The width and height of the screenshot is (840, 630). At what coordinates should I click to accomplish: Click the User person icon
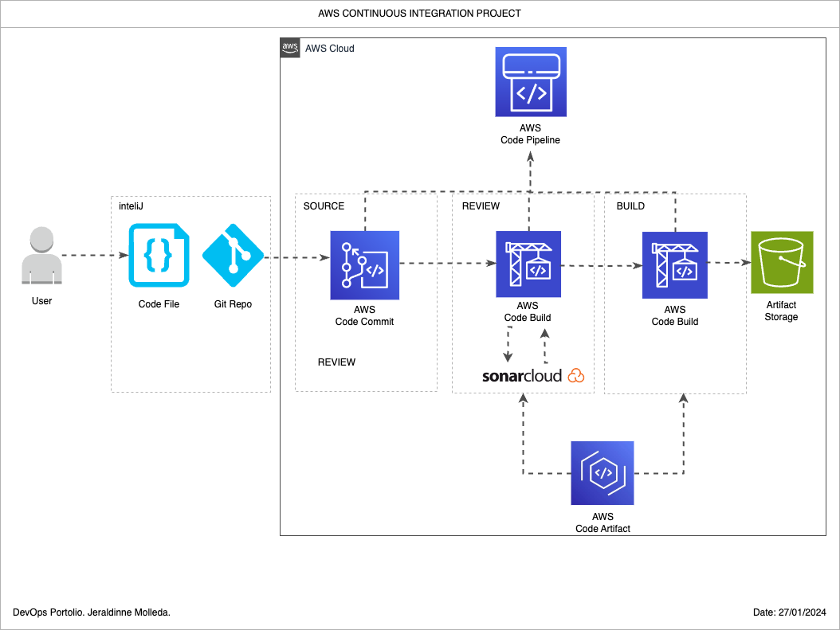click(x=41, y=256)
